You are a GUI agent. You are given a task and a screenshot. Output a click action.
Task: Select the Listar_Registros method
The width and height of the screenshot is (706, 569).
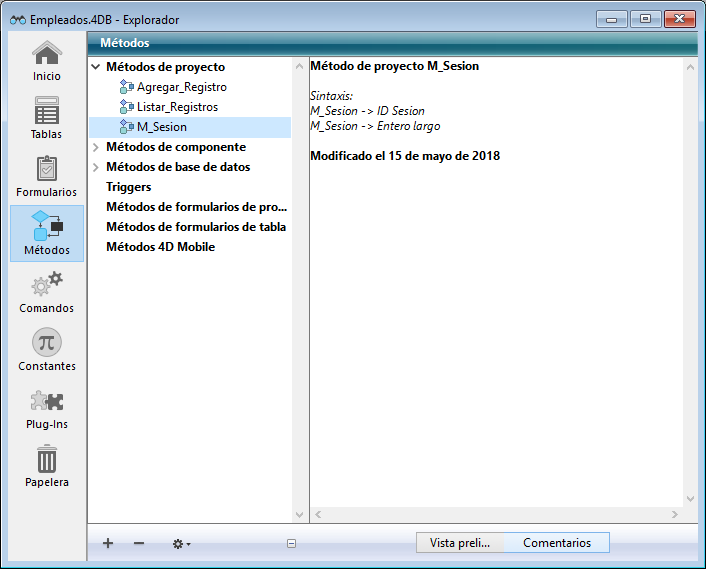point(177,107)
